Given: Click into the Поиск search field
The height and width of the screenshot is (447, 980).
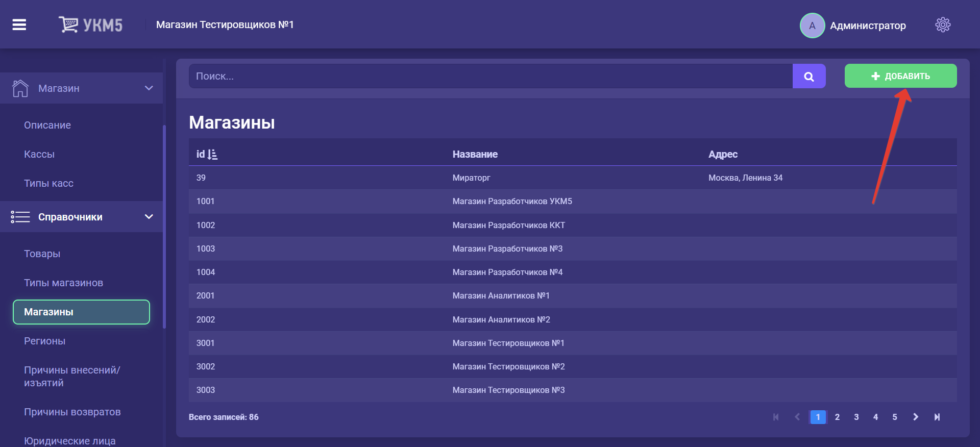Looking at the screenshot, I should pyautogui.click(x=490, y=77).
